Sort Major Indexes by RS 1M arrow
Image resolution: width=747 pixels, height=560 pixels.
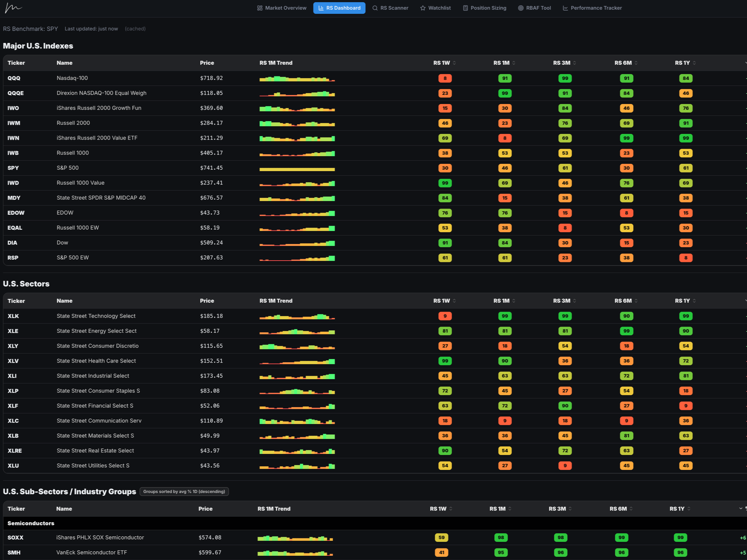[x=514, y=63]
